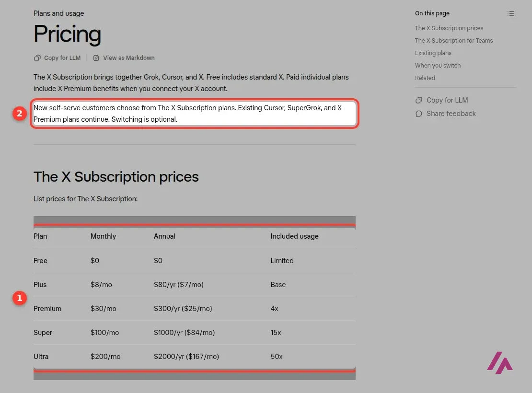Click the Base usage cell
Image resolution: width=532 pixels, height=393 pixels.
coord(278,285)
